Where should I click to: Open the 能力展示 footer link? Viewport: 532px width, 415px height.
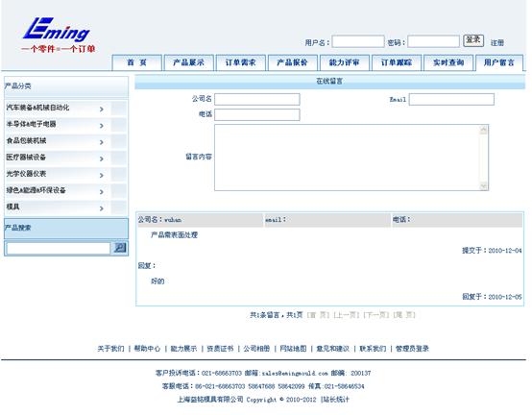pyautogui.click(x=183, y=349)
